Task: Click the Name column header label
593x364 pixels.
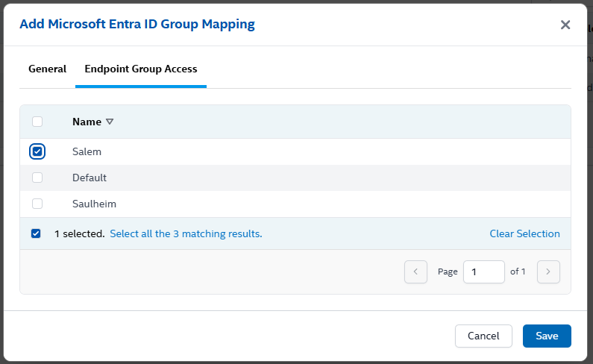Action: click(87, 122)
